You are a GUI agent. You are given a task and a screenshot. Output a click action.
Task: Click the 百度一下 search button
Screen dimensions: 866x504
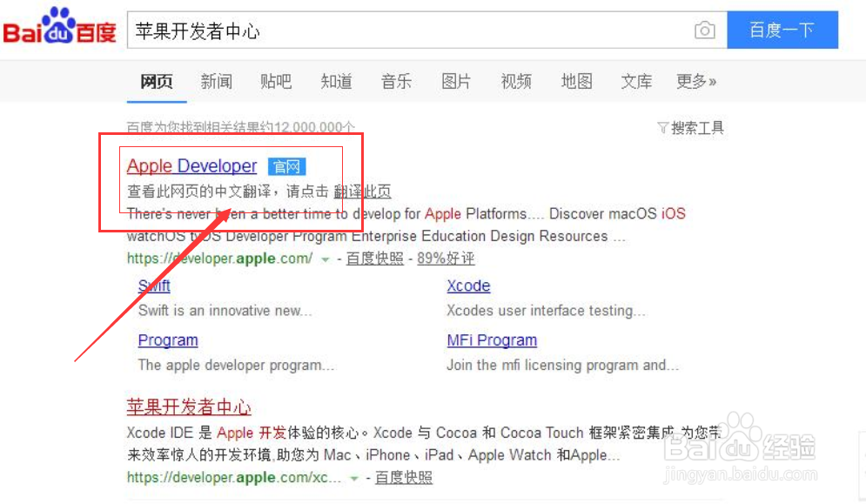[782, 30]
